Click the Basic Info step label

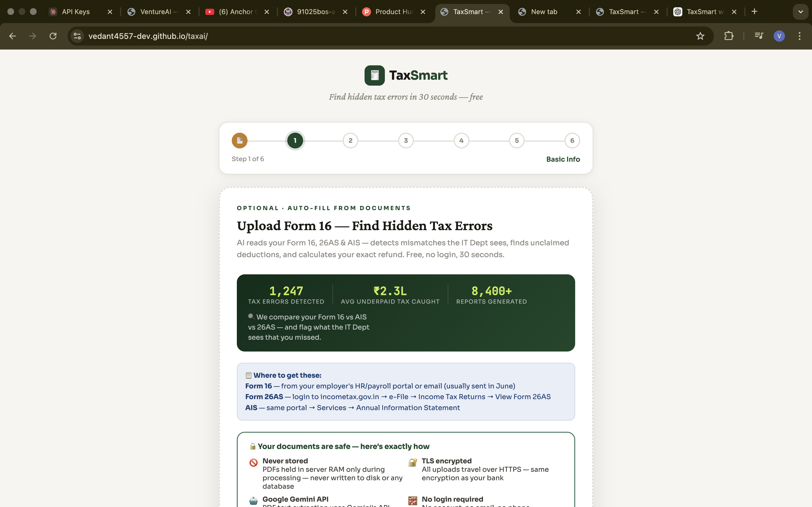[x=563, y=159]
